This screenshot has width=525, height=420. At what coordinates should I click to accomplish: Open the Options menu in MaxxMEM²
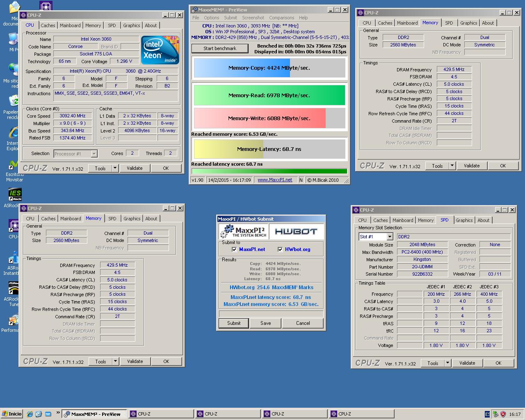(211, 18)
